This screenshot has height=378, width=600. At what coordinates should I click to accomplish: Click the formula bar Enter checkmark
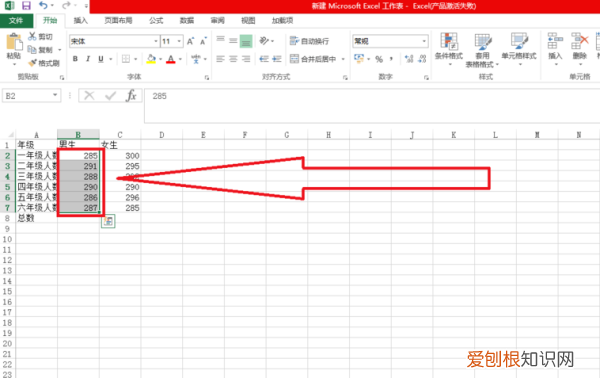tap(110, 96)
